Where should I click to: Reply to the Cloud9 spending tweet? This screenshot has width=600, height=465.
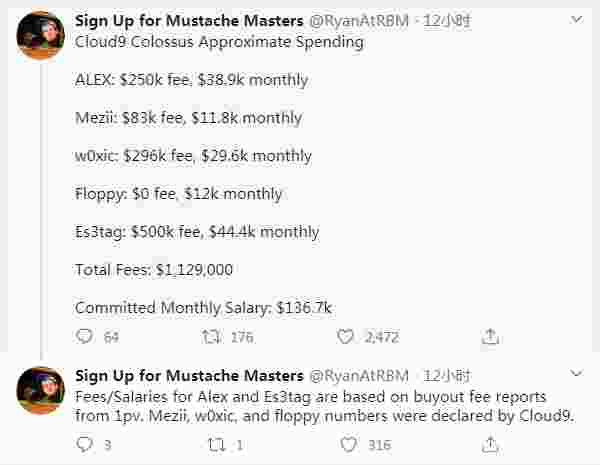[x=84, y=338]
